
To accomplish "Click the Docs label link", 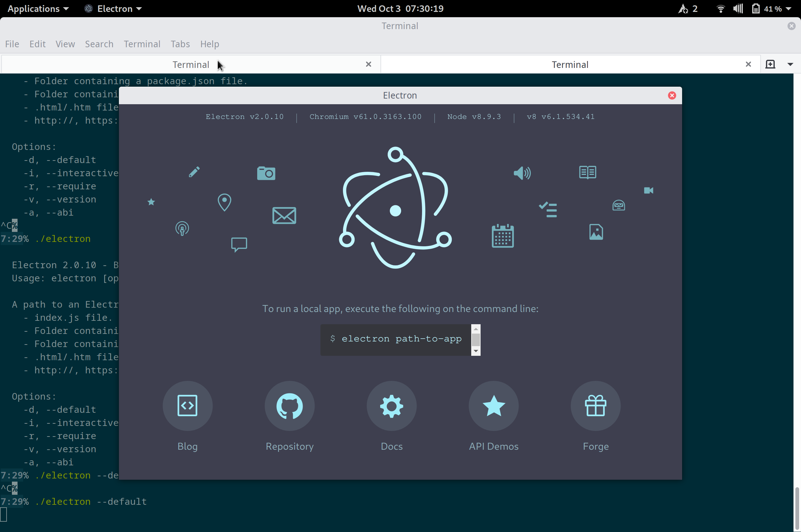I will tap(391, 446).
